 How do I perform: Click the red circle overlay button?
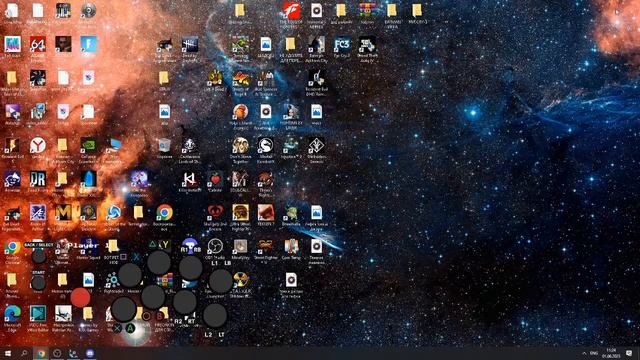pyautogui.click(x=80, y=298)
